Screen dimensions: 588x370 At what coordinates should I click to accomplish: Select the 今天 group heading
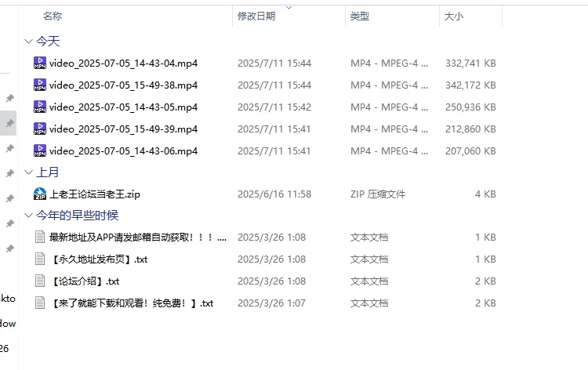point(48,42)
